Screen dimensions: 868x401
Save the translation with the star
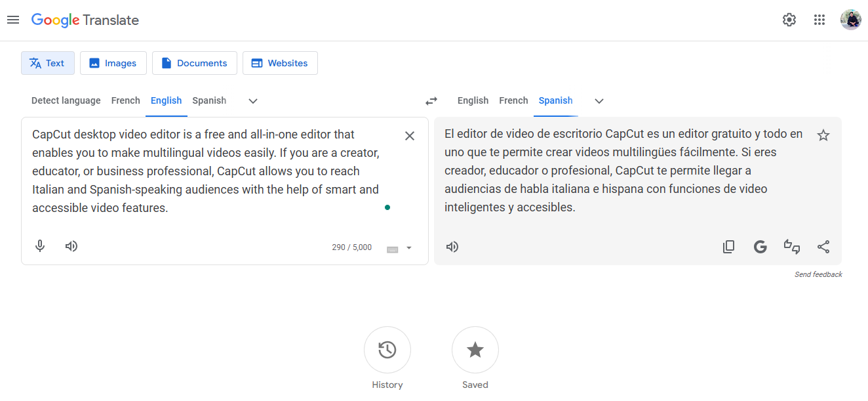click(x=823, y=135)
